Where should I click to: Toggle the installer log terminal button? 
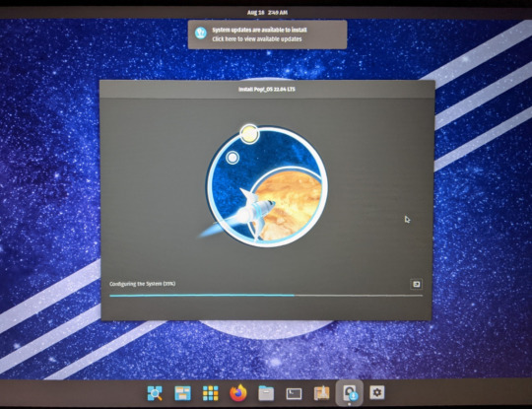(x=417, y=284)
